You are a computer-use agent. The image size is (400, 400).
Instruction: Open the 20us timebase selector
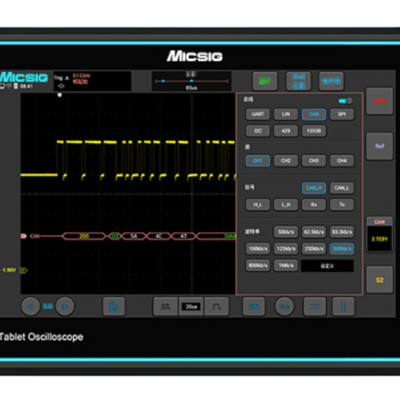[x=191, y=306]
